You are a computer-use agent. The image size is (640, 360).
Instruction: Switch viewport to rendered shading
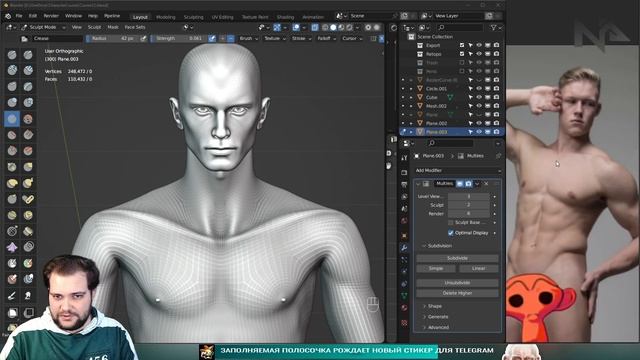coord(349,27)
